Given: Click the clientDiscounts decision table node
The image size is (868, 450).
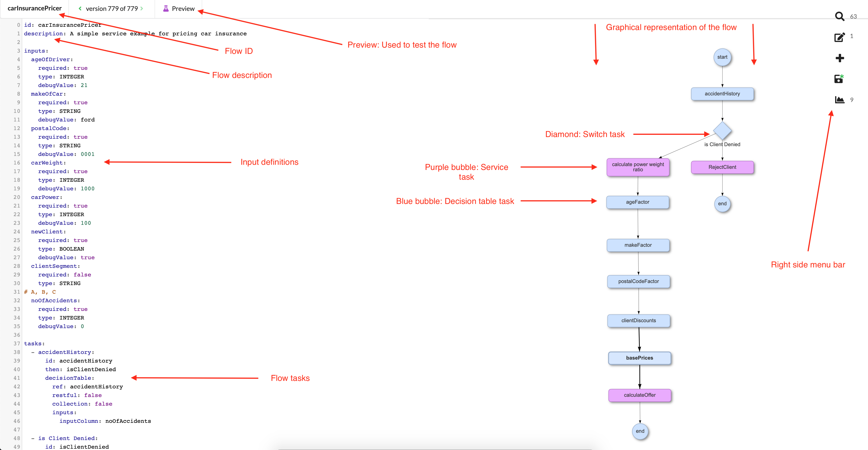Looking at the screenshot, I should [638, 320].
